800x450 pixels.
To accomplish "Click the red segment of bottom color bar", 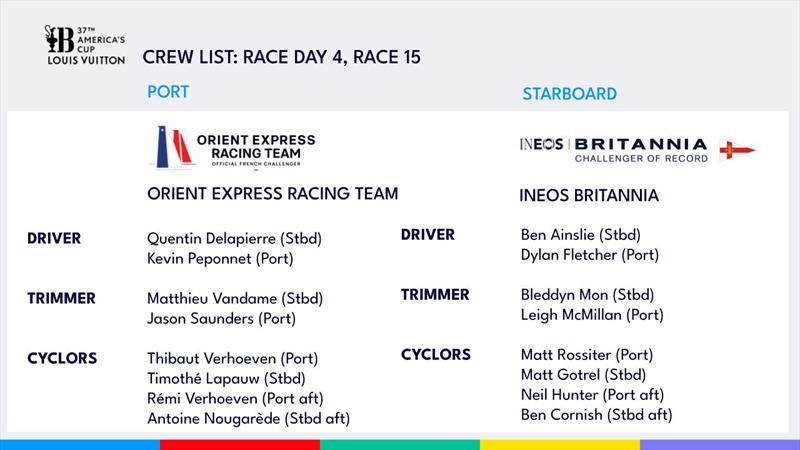I will (x=240, y=445).
